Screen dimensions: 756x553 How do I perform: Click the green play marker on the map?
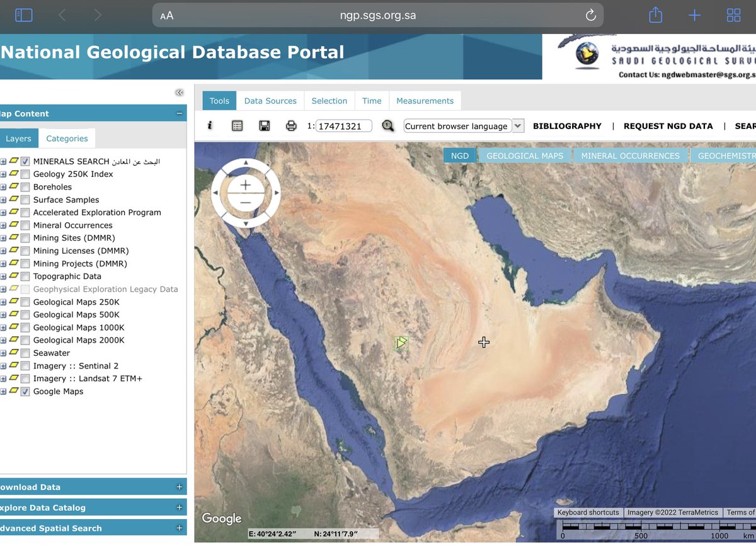coord(401,343)
